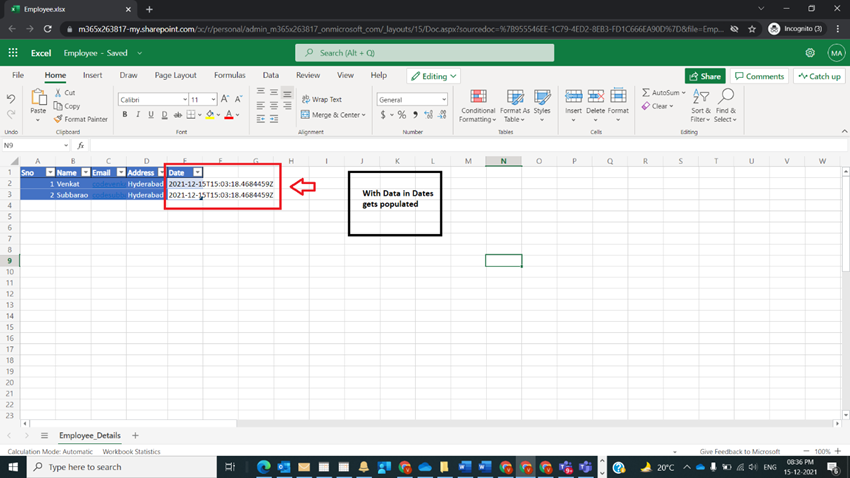Toggle Underline formatting
The height and width of the screenshot is (478, 850).
click(151, 114)
